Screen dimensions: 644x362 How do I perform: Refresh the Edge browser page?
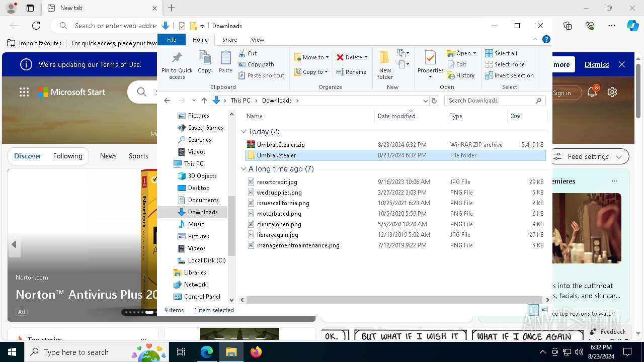tap(36, 26)
